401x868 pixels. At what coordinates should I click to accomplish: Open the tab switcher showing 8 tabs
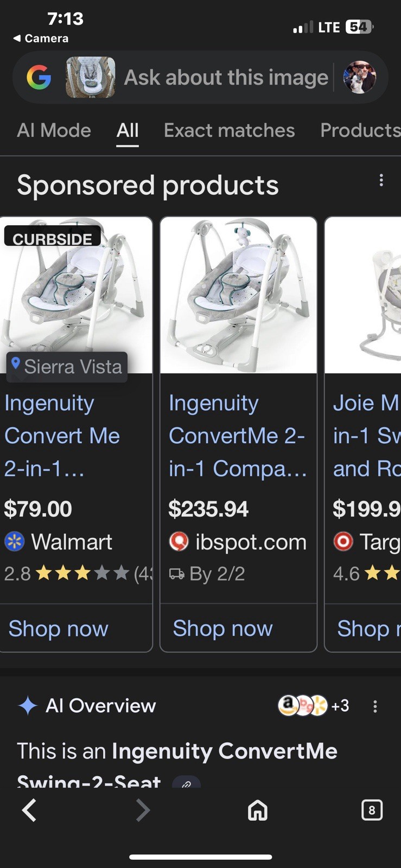tap(372, 810)
